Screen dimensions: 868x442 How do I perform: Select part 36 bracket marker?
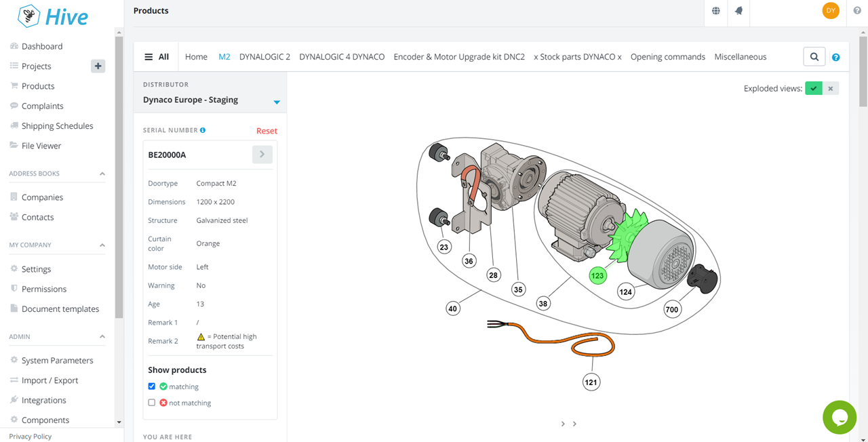coord(469,260)
